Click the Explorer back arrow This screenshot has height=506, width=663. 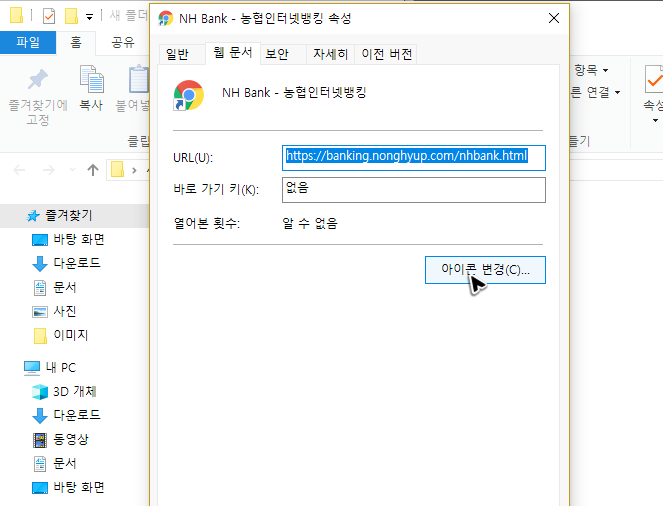19,170
